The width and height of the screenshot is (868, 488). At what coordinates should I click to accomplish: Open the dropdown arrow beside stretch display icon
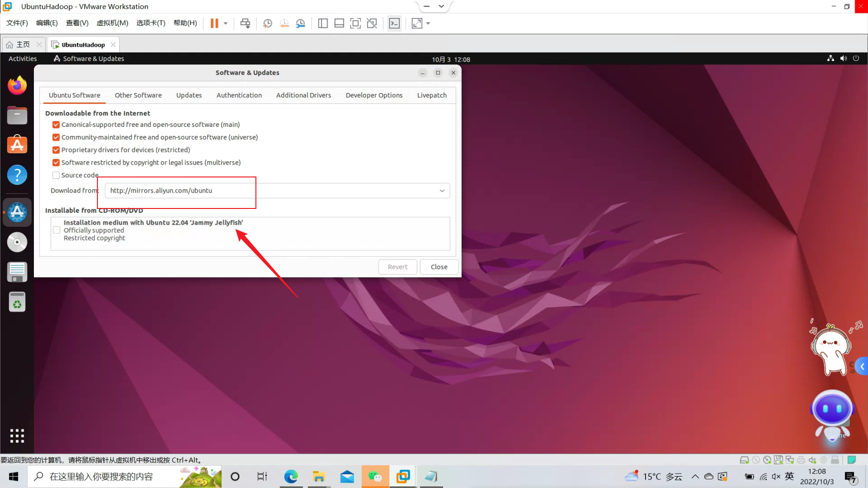coord(428,23)
